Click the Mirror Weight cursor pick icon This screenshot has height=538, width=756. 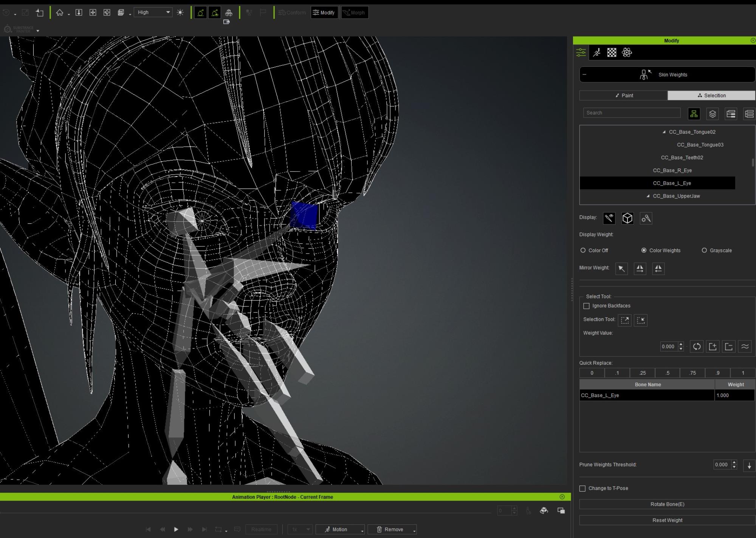point(621,269)
